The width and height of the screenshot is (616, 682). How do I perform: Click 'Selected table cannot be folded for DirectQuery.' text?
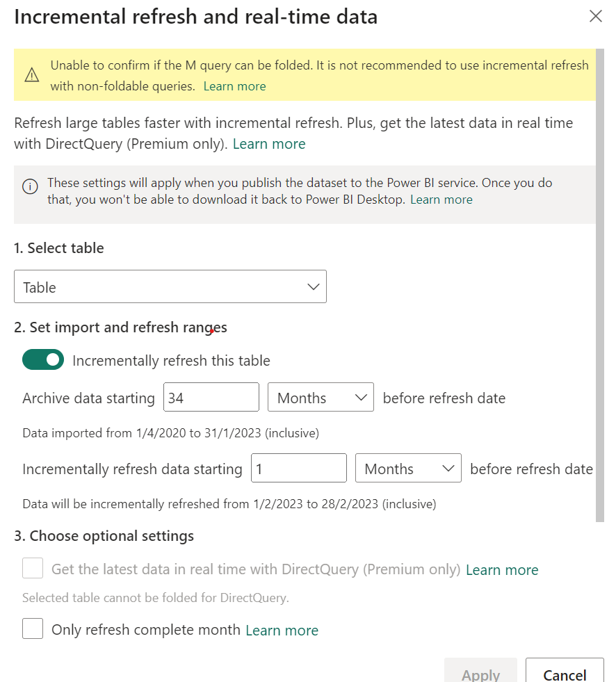tap(156, 598)
